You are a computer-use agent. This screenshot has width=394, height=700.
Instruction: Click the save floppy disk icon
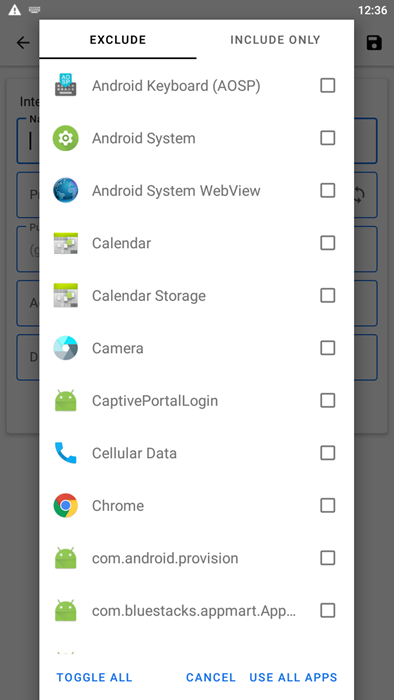(374, 43)
